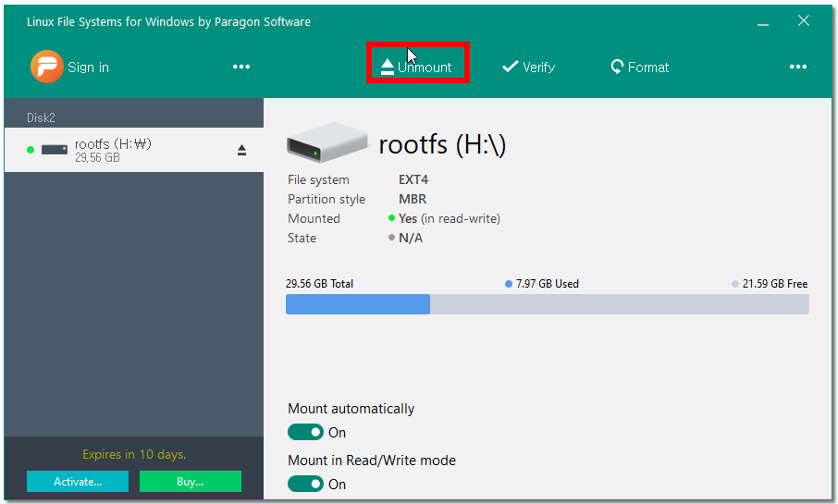
Task: Click the 7.97 GB Used label
Action: point(548,284)
